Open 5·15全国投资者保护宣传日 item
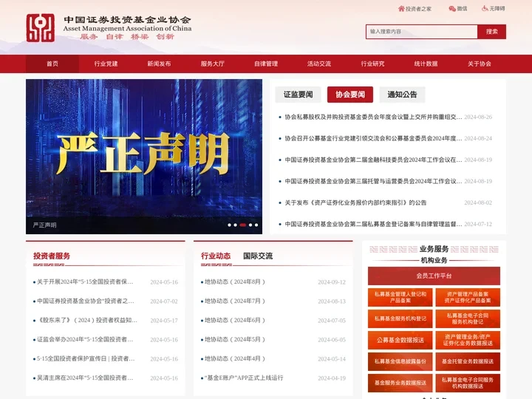 [86, 358]
